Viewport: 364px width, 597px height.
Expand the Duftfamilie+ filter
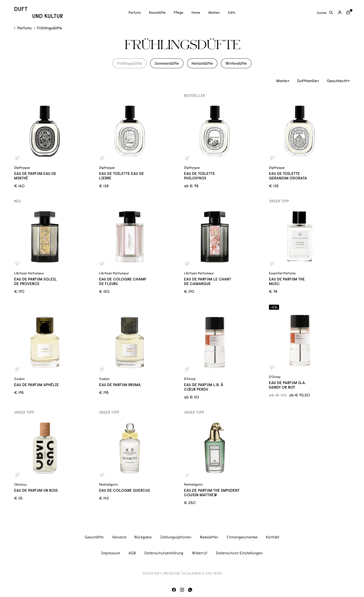coord(308,81)
